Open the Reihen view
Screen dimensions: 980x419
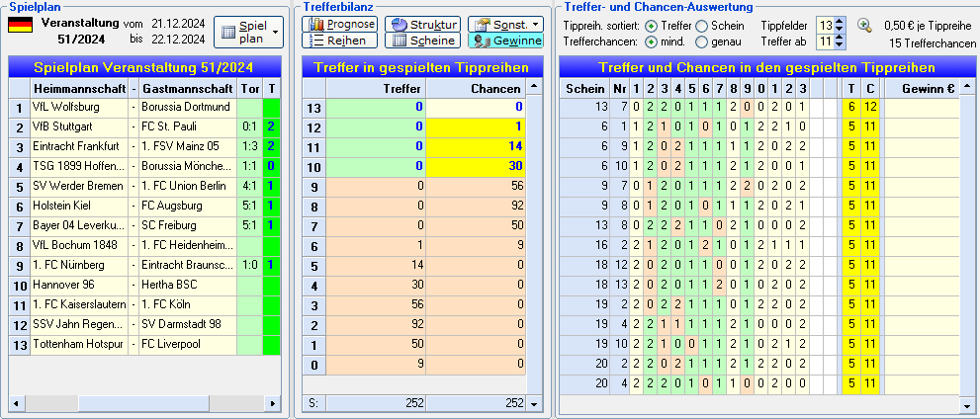tap(340, 41)
